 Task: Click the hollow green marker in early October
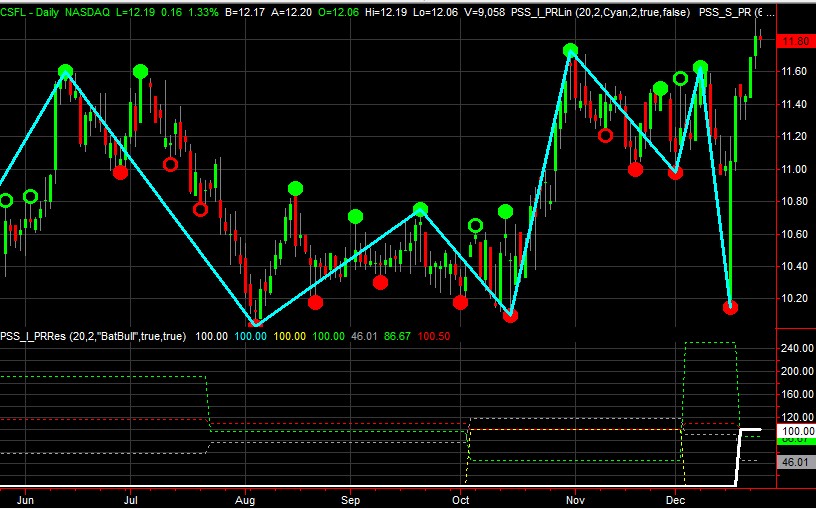coord(475,226)
